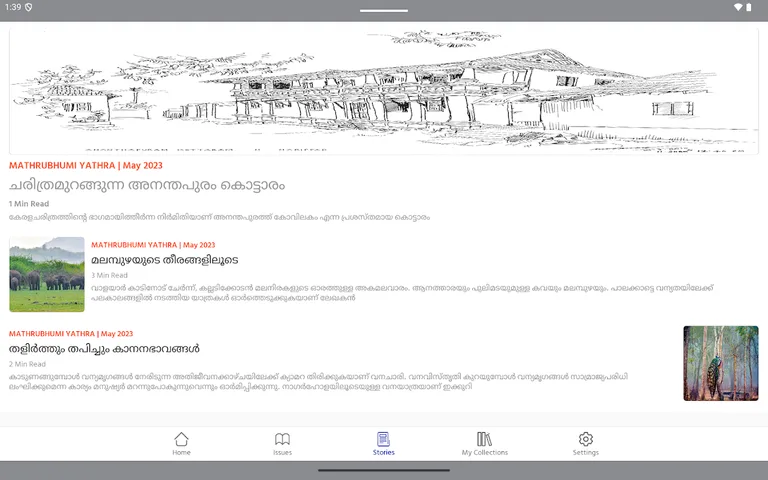The image size is (768, 480).
Task: Tap the battery status icon
Action: click(749, 7)
